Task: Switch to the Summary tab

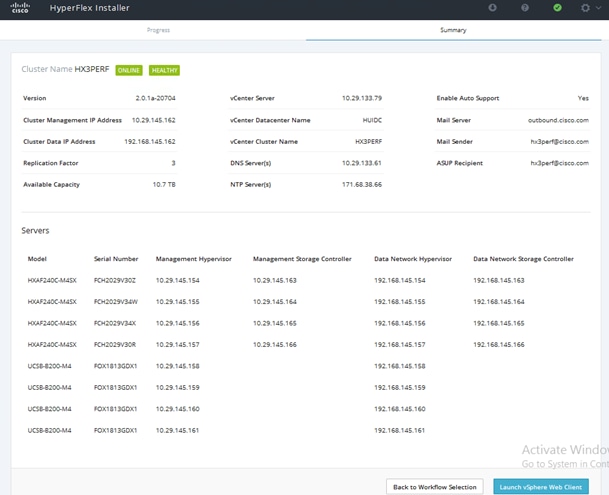Action: pos(453,30)
